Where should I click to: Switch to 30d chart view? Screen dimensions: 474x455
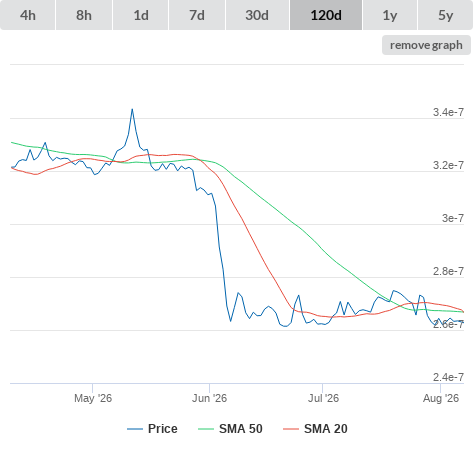pos(257,15)
